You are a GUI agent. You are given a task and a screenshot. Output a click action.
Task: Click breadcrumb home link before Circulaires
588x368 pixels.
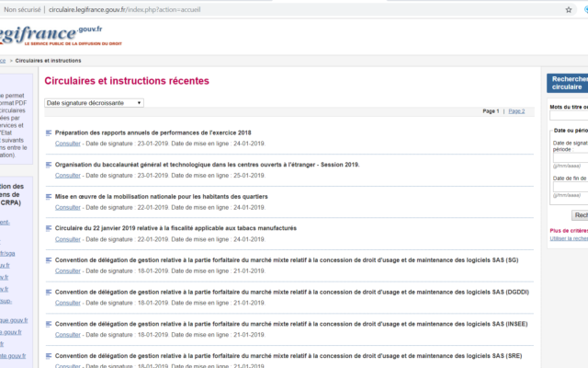(x=3, y=61)
